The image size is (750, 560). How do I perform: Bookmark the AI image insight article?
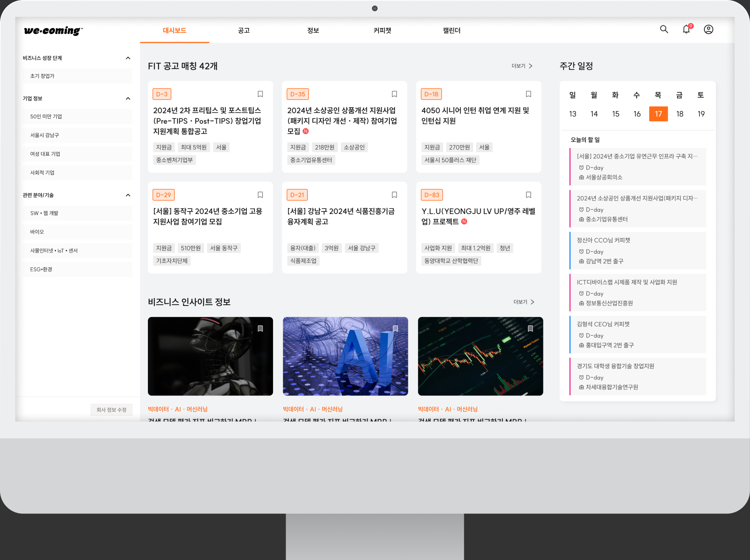[395, 329]
